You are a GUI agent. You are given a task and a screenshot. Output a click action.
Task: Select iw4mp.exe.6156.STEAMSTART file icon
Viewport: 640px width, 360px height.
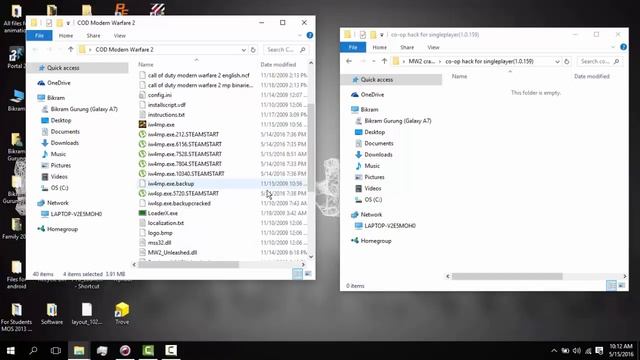[x=142, y=144]
